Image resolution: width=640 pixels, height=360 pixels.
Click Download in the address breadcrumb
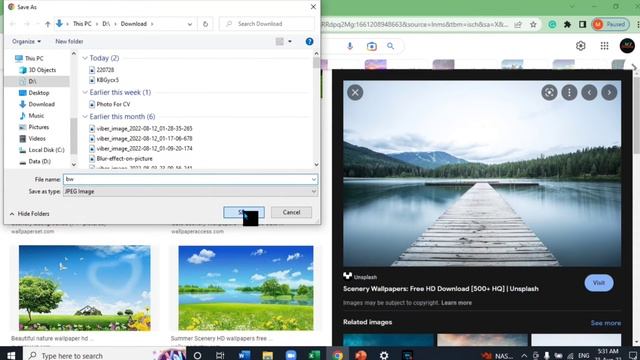pos(133,24)
